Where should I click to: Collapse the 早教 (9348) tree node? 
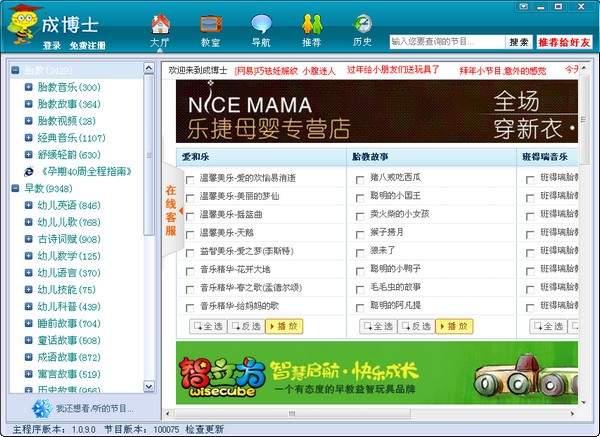[x=15, y=188]
